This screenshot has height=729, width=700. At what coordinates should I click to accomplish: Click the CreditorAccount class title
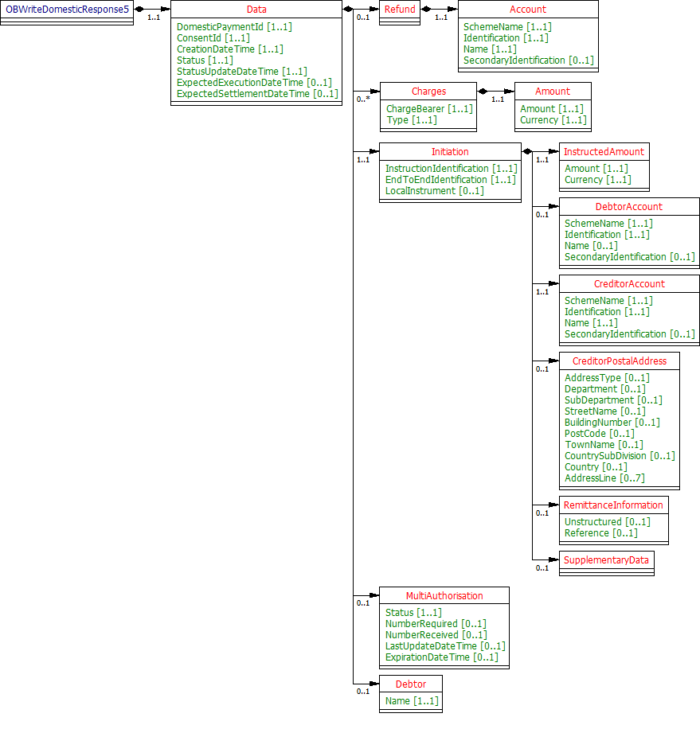tap(629, 283)
